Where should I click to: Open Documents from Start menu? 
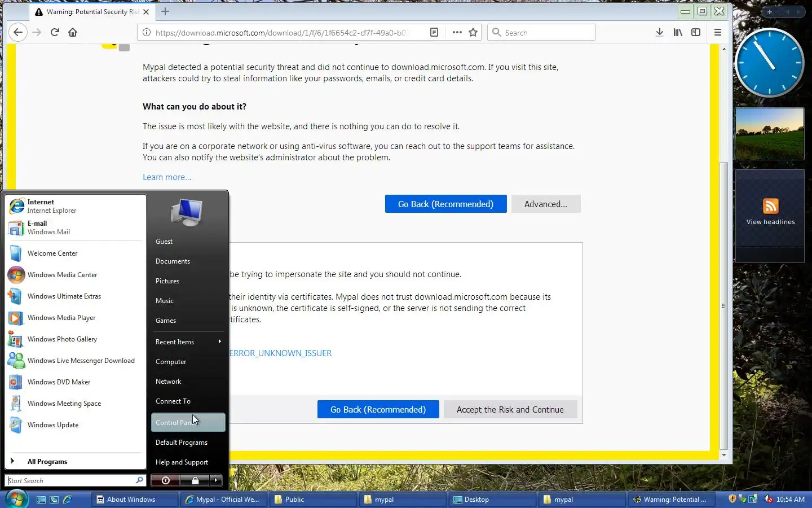[x=188, y=261]
